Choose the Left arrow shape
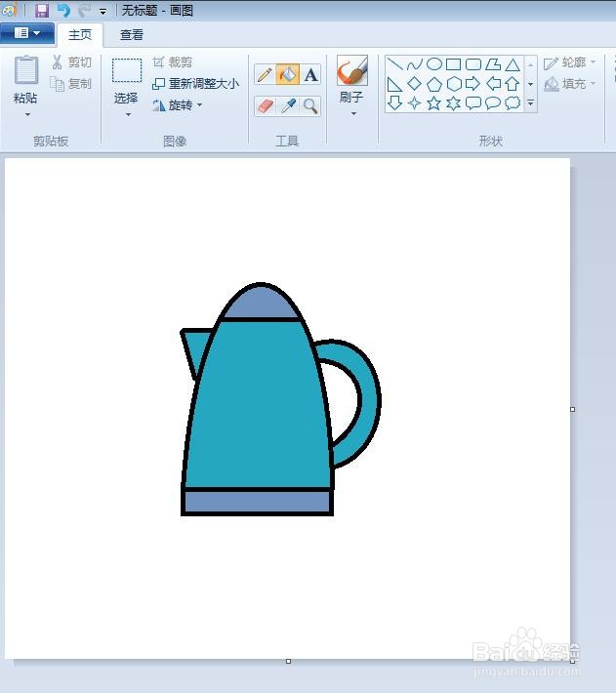This screenshot has width=616, height=693. coord(493,84)
